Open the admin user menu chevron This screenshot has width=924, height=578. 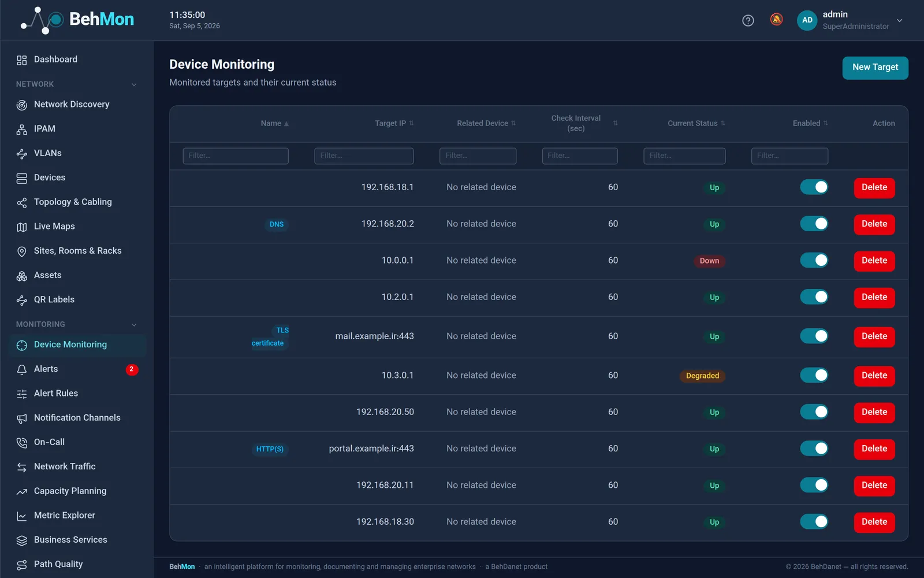[899, 20]
